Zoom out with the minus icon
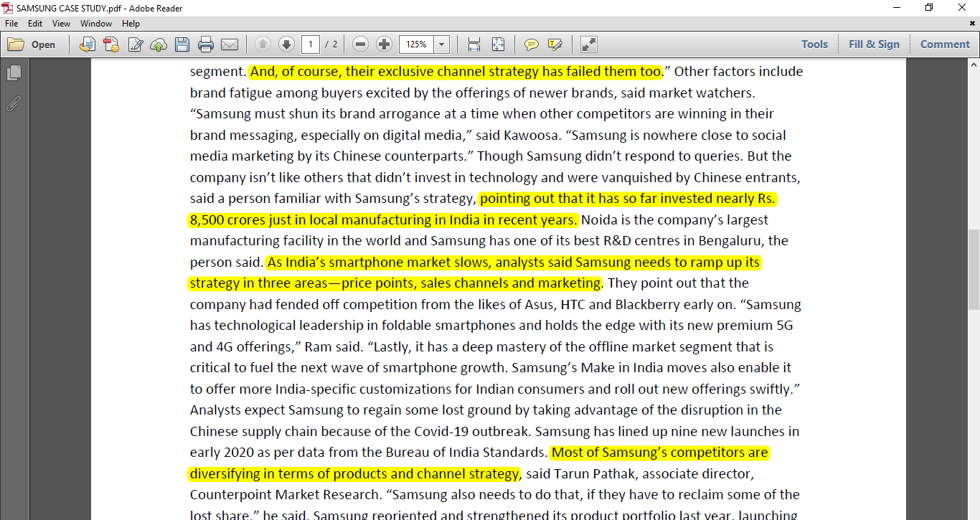The image size is (980, 520). (x=360, y=44)
